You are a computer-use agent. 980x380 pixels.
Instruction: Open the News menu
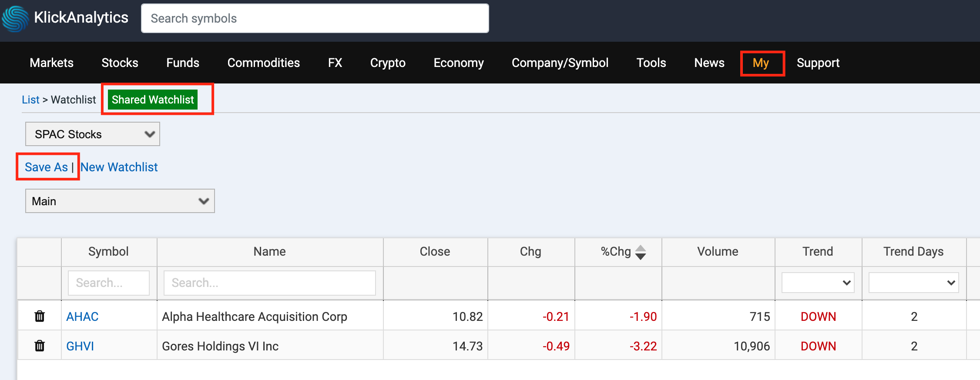pyautogui.click(x=709, y=63)
